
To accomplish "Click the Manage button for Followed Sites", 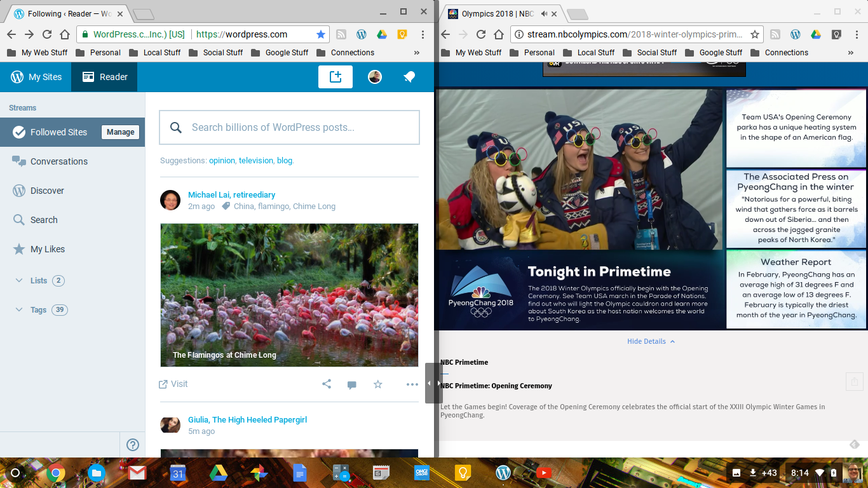I will pyautogui.click(x=120, y=132).
